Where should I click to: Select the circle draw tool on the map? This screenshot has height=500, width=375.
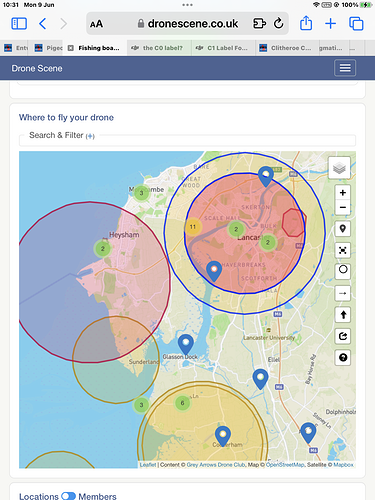point(343,269)
